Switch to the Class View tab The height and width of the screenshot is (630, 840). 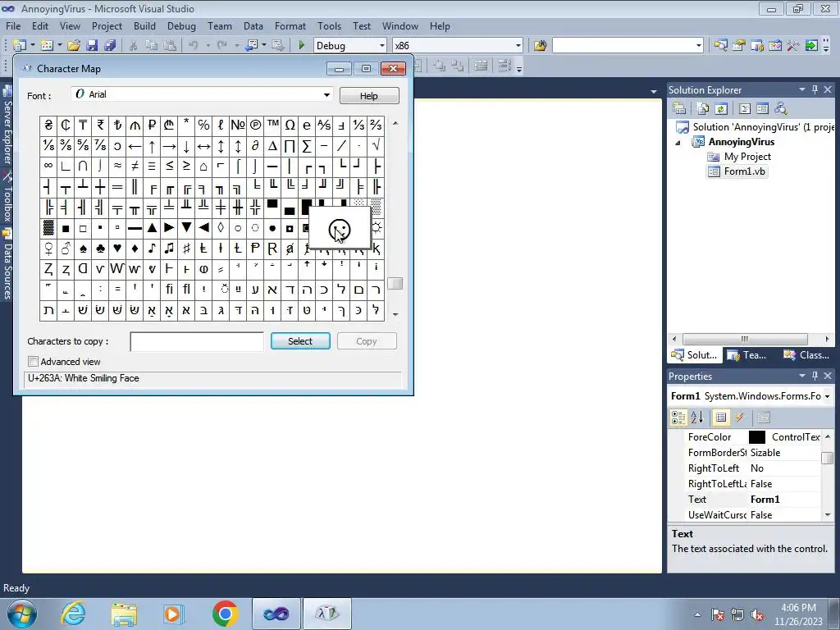807,355
